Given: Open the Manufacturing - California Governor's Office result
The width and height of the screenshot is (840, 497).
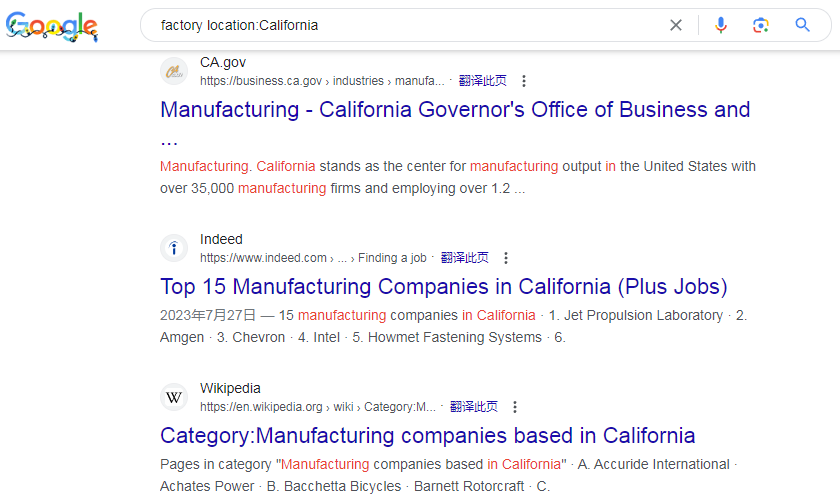Looking at the screenshot, I should (455, 110).
